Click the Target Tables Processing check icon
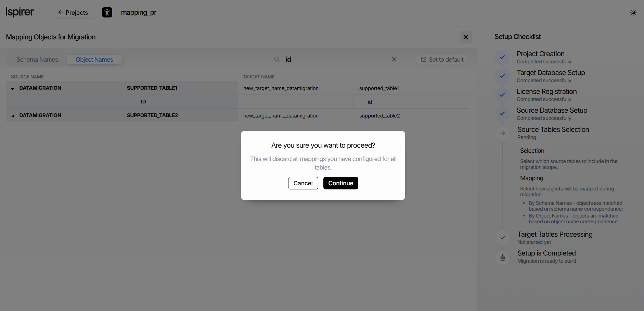Image resolution: width=644 pixels, height=311 pixels. [502, 238]
